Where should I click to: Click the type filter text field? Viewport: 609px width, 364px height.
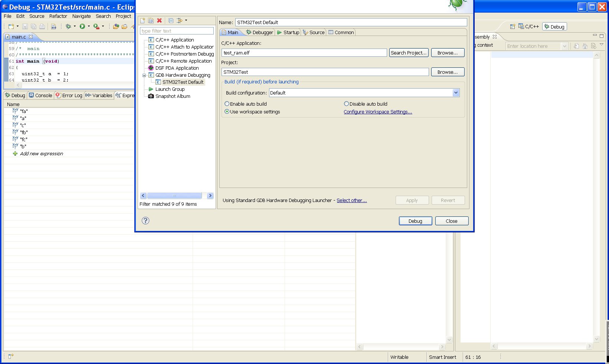coord(177,31)
